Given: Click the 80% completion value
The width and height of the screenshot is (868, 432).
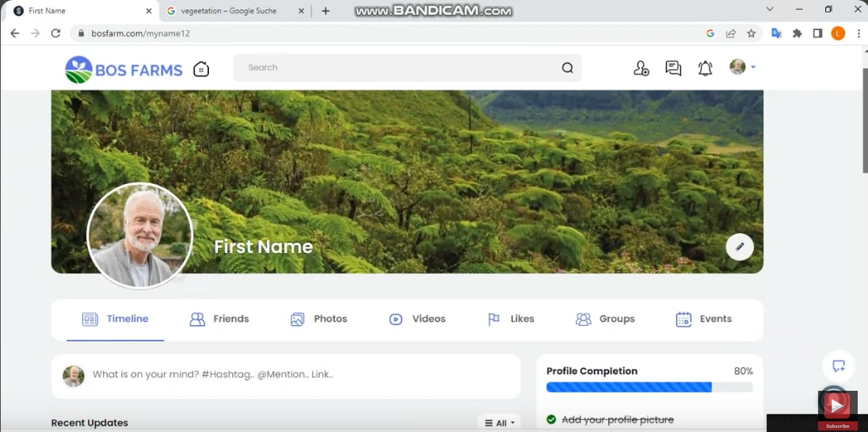Looking at the screenshot, I should tap(744, 371).
